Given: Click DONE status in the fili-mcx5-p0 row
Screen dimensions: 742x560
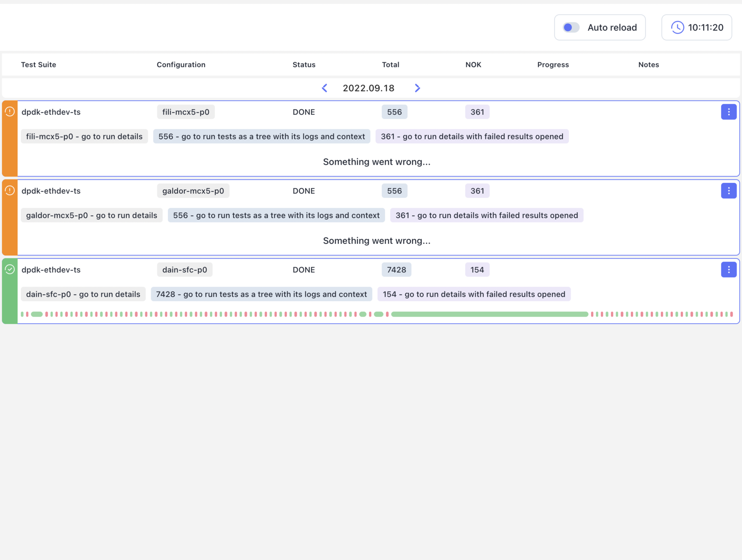Looking at the screenshot, I should pyautogui.click(x=304, y=112).
